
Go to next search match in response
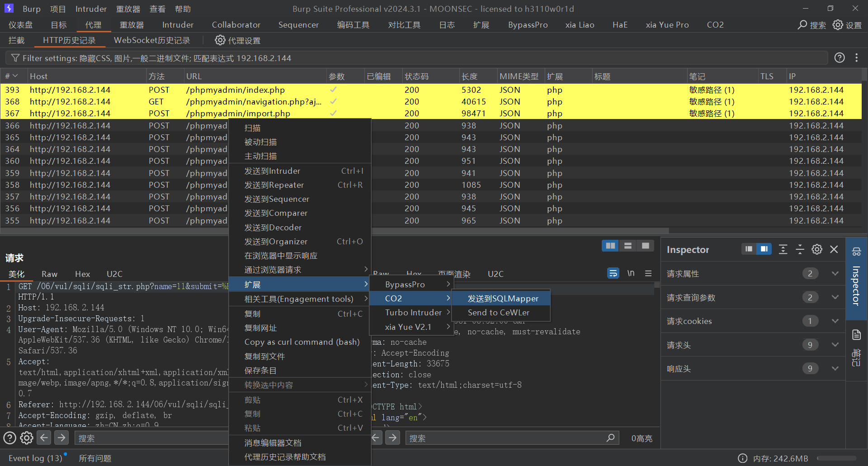coord(393,437)
